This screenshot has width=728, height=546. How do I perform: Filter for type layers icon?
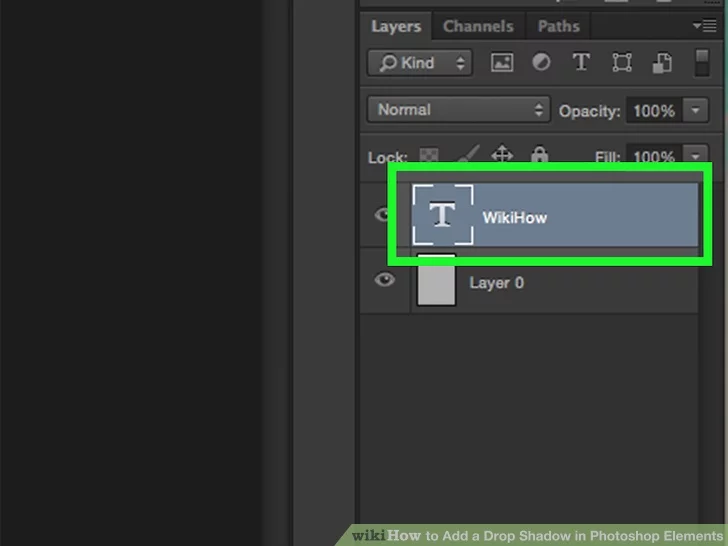click(x=581, y=62)
